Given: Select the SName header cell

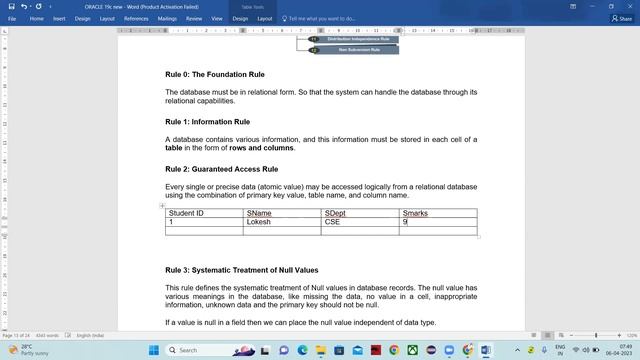Looking at the screenshot, I should tap(282, 213).
